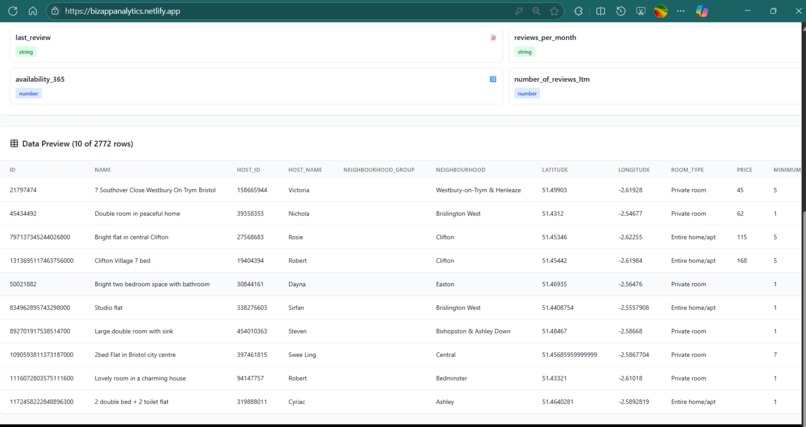This screenshot has height=427, width=806.
Task: Click the LONGITUDE column header
Action: point(634,170)
